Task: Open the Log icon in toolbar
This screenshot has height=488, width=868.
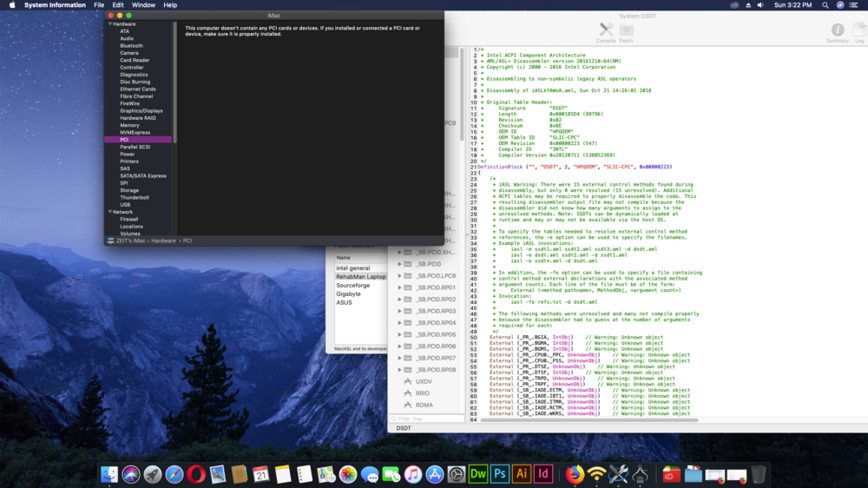Action: pos(859,31)
